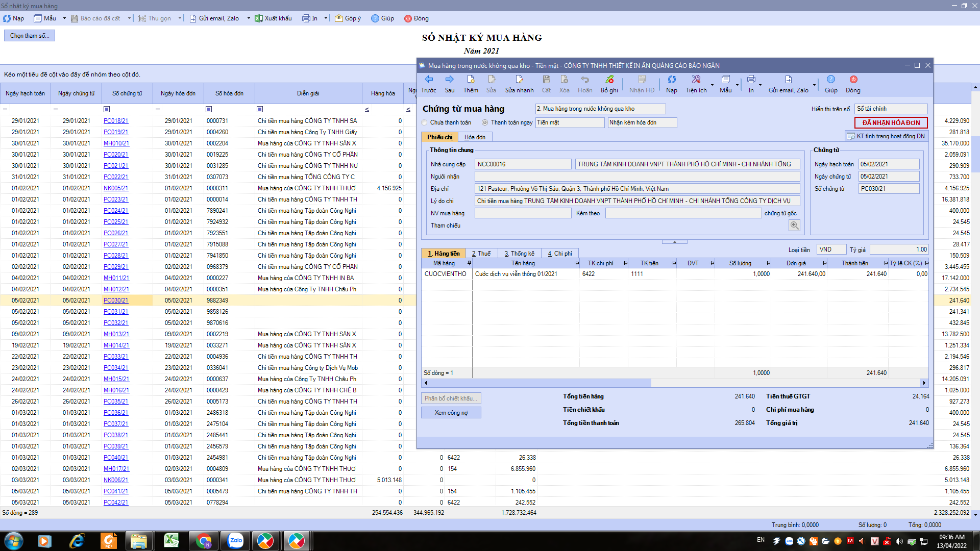This screenshot has width=980, height=551.
Task: Open Google Chrome from the taskbar
Action: coord(204,541)
